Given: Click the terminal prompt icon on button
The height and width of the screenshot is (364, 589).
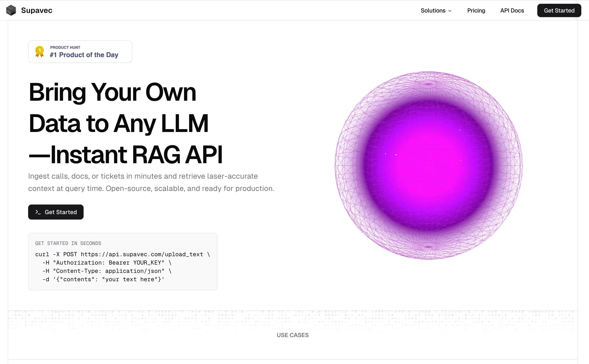Looking at the screenshot, I should point(38,212).
